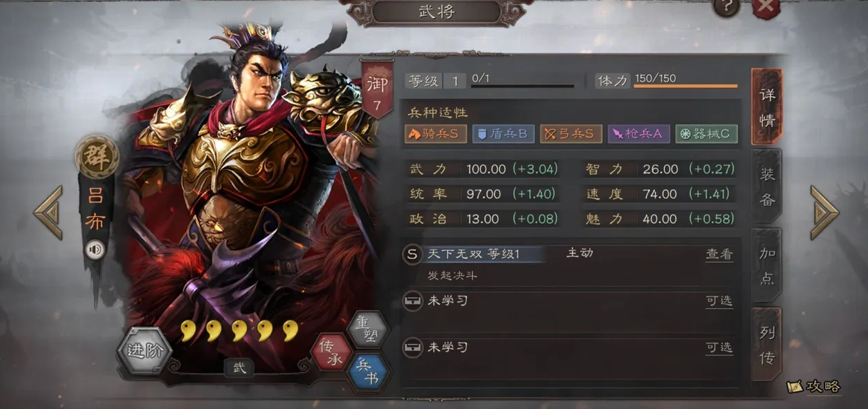Play Lü Bu's voice with the speaker icon
Image resolution: width=868 pixels, height=409 pixels.
point(95,249)
